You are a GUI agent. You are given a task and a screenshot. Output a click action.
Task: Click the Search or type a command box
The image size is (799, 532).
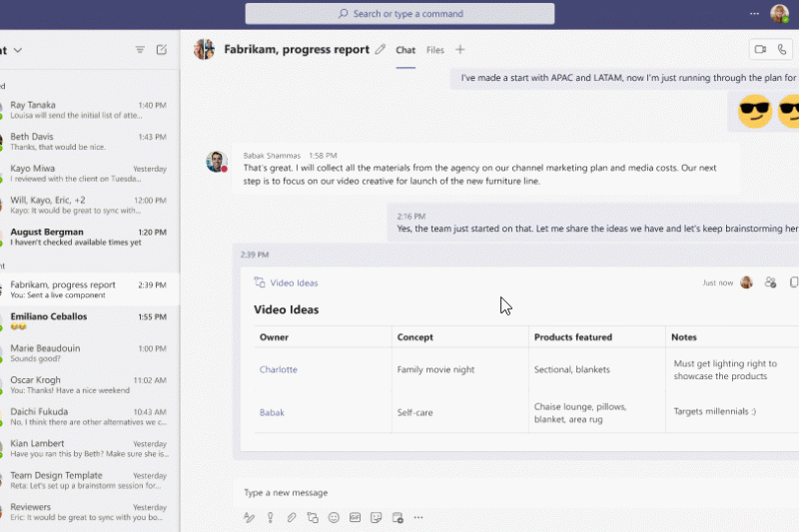pos(400,14)
